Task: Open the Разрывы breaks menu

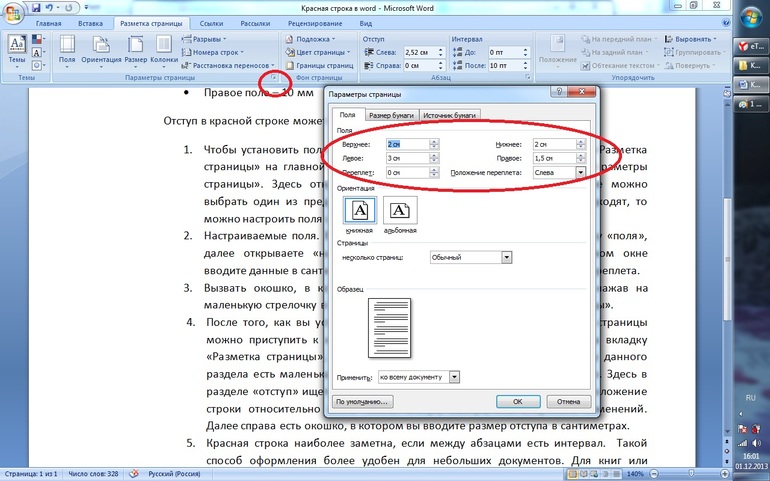Action: coord(204,39)
